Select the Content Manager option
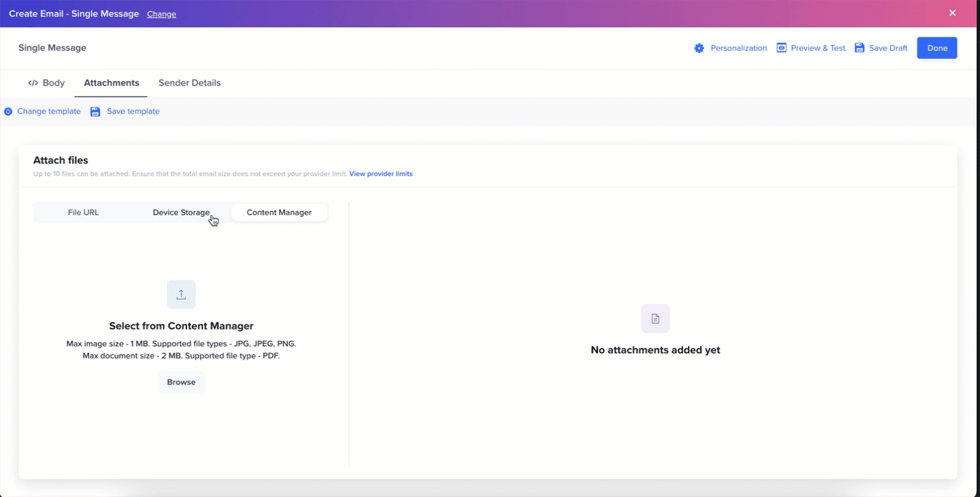Screen dimensions: 980x497 (279, 212)
